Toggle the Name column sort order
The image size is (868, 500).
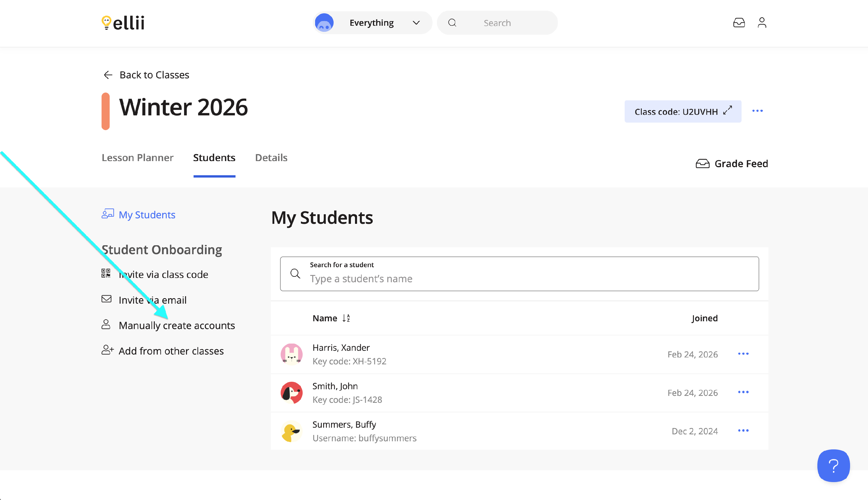click(x=346, y=318)
